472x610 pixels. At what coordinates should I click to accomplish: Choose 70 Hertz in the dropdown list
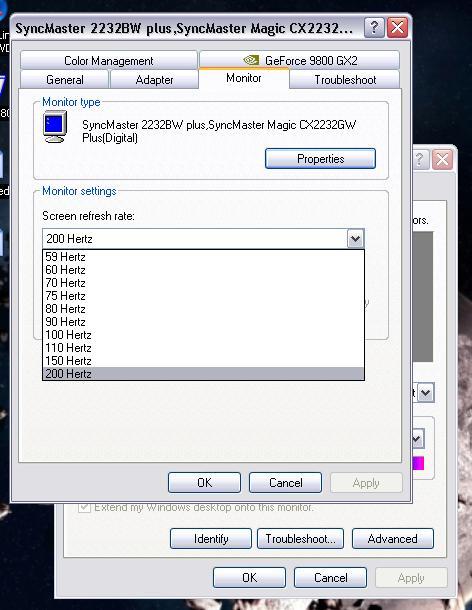(203, 283)
